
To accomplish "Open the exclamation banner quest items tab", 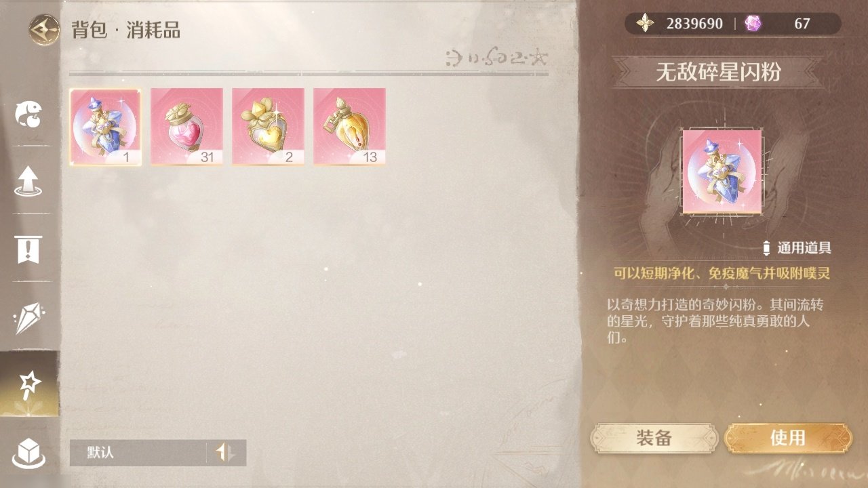I will [x=28, y=249].
